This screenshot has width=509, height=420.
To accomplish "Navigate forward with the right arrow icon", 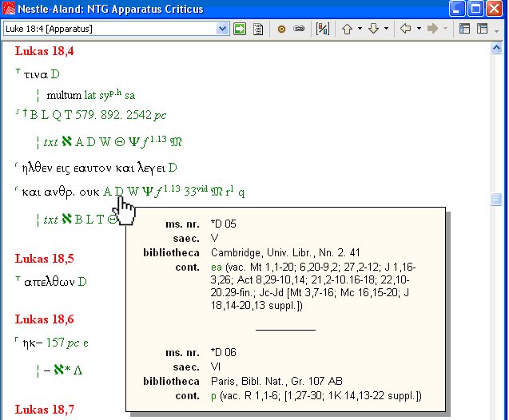I will tap(432, 29).
